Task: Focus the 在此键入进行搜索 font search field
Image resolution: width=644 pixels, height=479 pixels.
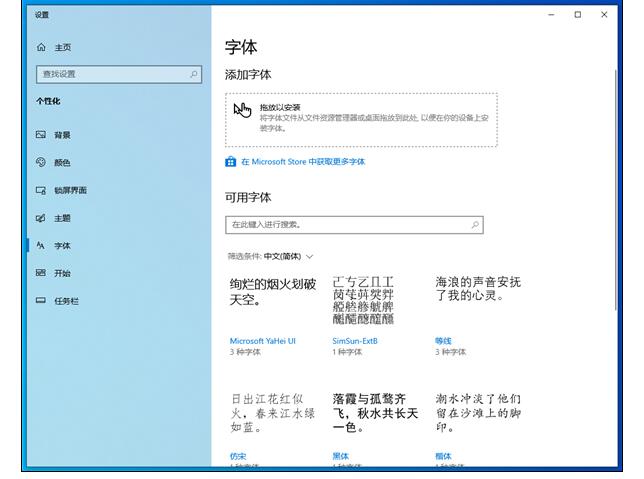Action: pos(354,225)
